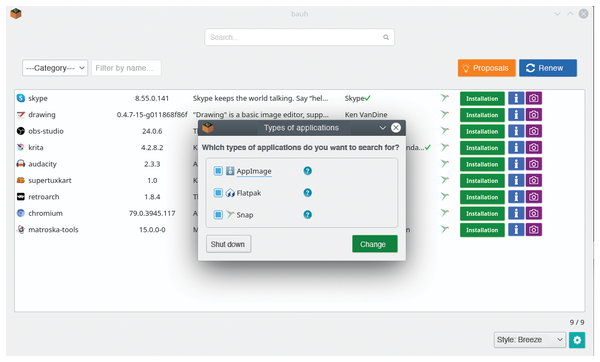Click the AppImage label in dialog
This screenshot has width=600, height=362.
254,171
